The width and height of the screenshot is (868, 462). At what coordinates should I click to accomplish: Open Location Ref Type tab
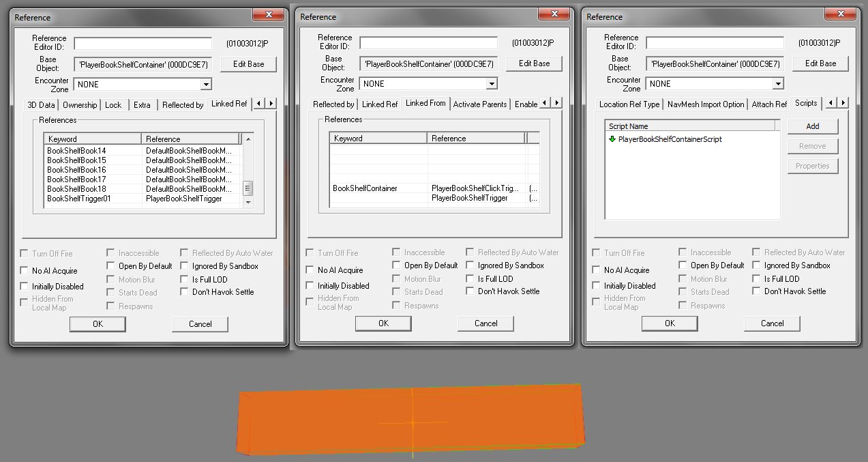(x=629, y=104)
